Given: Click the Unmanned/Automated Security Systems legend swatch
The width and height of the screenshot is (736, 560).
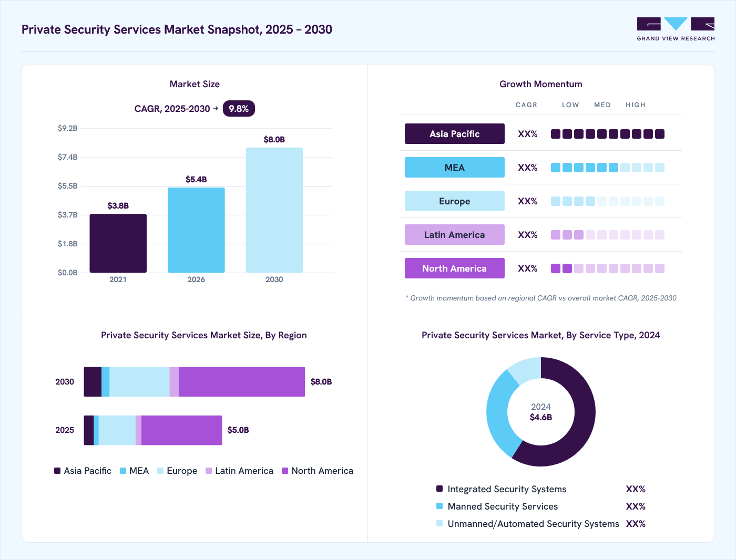Looking at the screenshot, I should [x=439, y=523].
